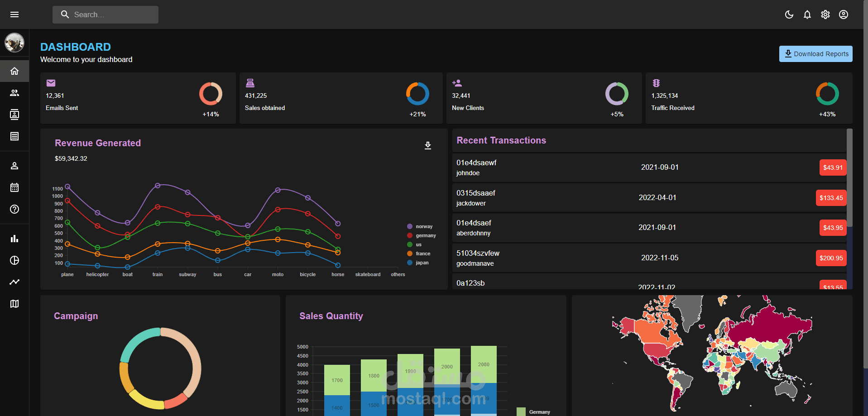Click the New Clients progress ring
Viewport: 868px width, 416px height.
tap(617, 94)
